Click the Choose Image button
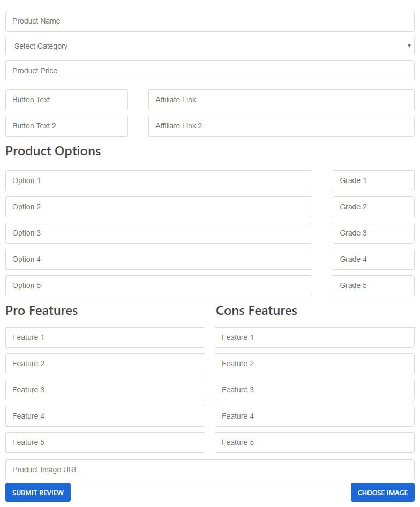This screenshot has height=507, width=420. (x=382, y=493)
